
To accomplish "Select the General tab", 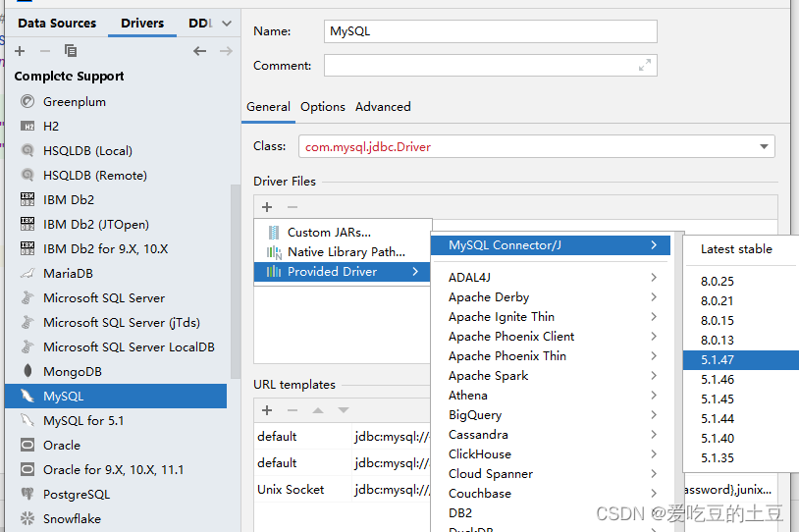I will [269, 107].
